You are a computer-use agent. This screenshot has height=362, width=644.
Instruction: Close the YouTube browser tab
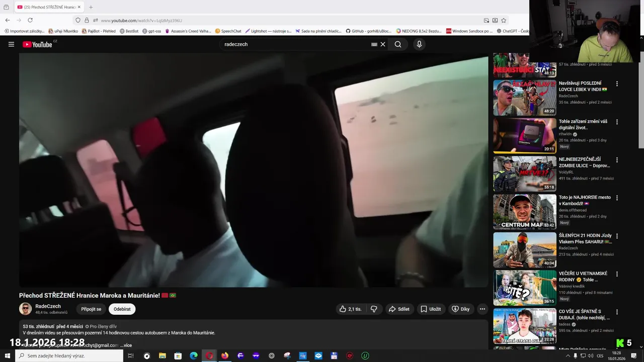click(x=79, y=7)
